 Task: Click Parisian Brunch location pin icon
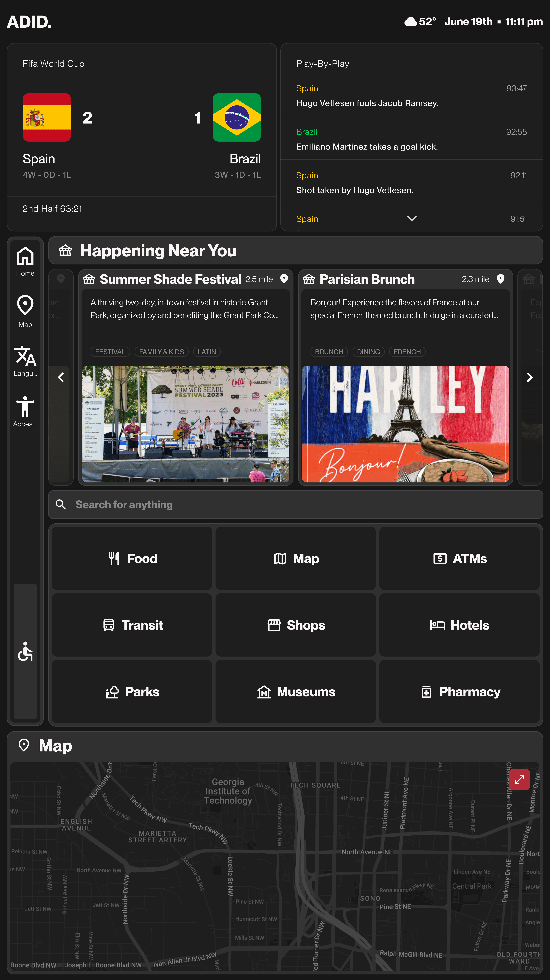click(x=501, y=279)
